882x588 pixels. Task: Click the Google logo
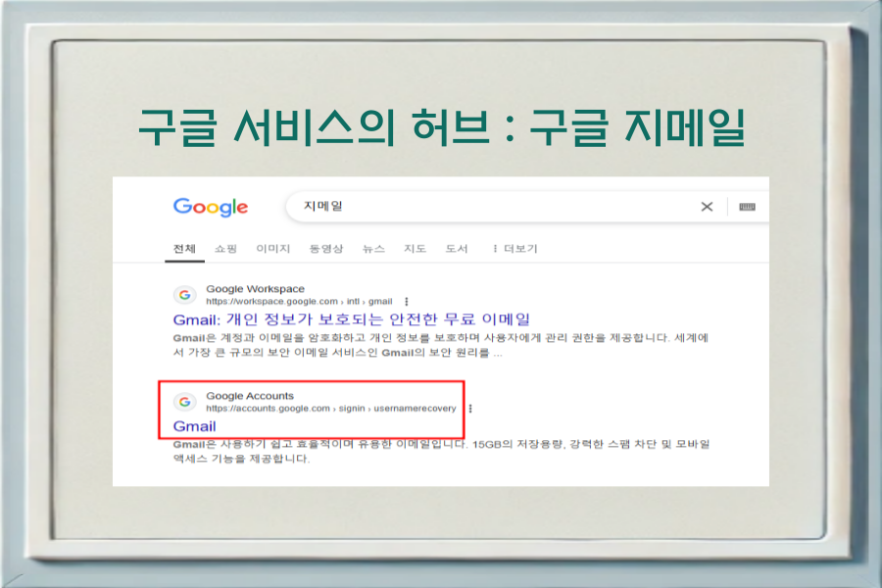click(211, 207)
